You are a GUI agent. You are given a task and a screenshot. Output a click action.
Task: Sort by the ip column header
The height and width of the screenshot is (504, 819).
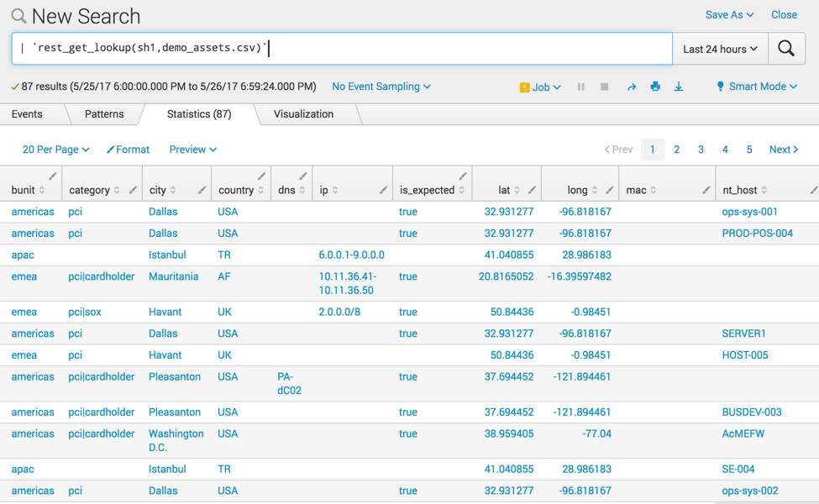point(328,190)
